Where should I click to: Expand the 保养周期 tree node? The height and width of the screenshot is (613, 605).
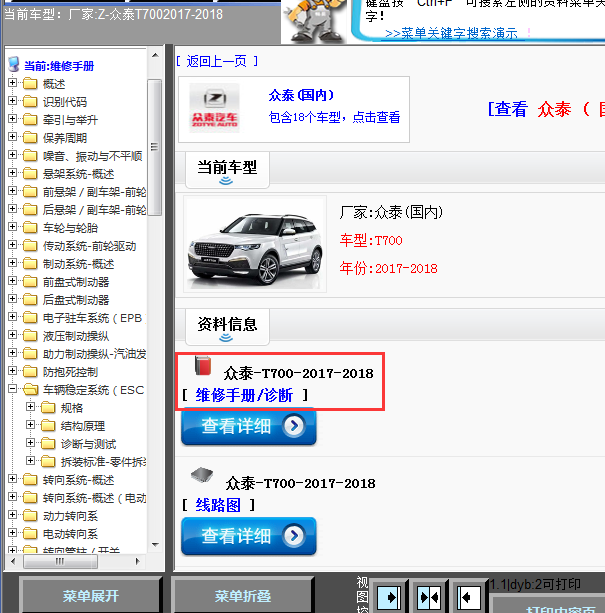coord(12,137)
